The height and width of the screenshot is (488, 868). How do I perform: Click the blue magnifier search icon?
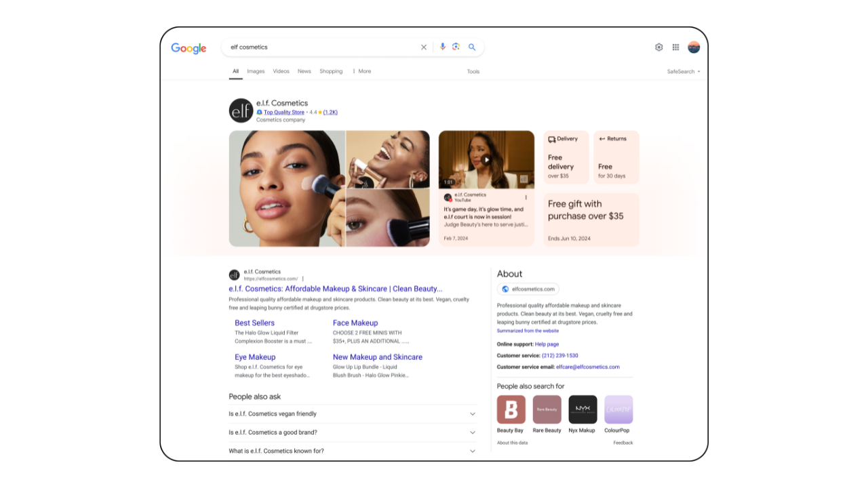[472, 47]
